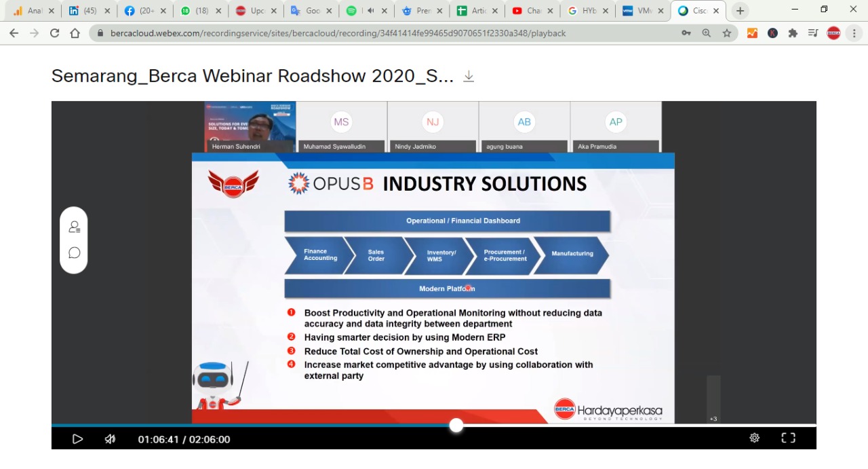Open the orange chart extension

pyautogui.click(x=752, y=33)
